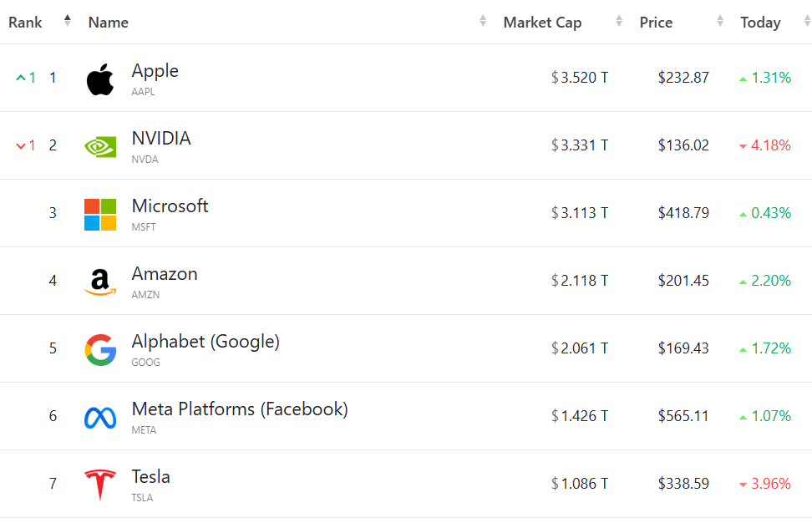Image resolution: width=812 pixels, height=523 pixels.
Task: Click the Tesla company name
Action: 151,477
